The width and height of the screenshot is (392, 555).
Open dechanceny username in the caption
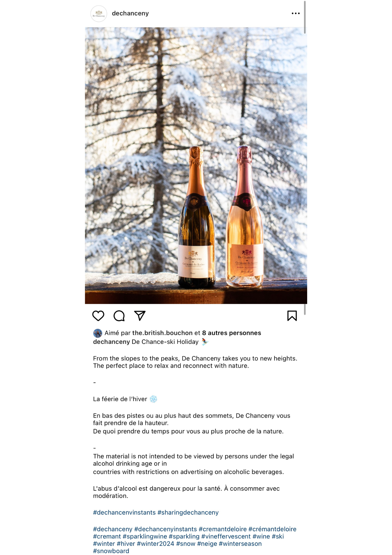coord(111,342)
